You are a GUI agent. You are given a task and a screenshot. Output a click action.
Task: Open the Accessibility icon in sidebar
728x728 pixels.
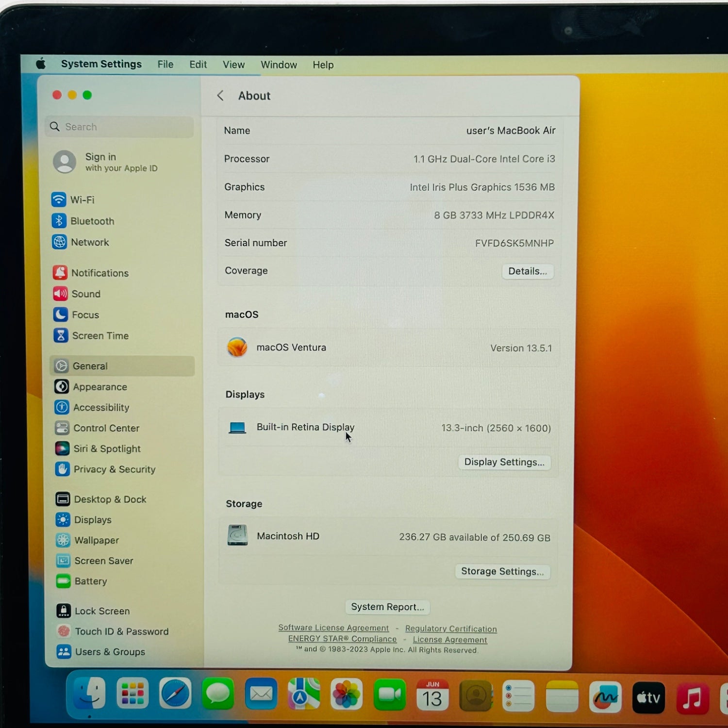pyautogui.click(x=62, y=407)
